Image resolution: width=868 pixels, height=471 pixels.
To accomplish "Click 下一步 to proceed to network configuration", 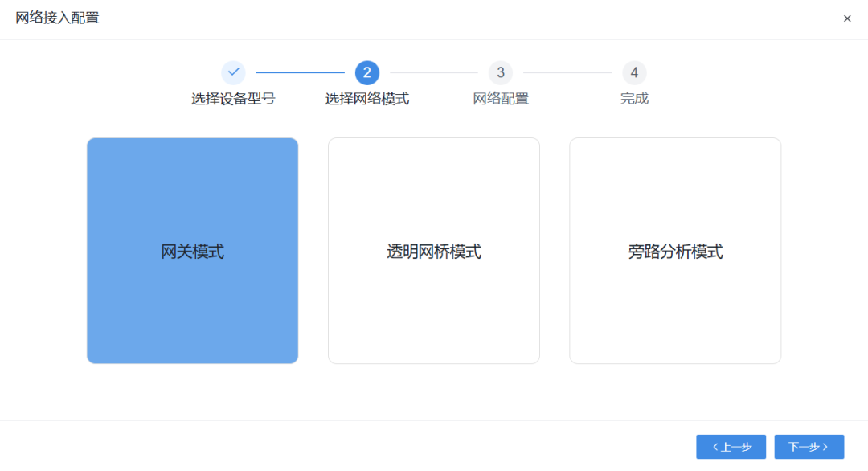I will tap(809, 447).
